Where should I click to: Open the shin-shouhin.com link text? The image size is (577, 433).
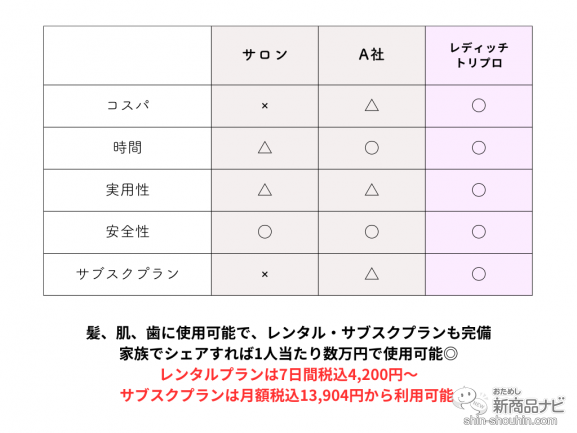click(511, 420)
